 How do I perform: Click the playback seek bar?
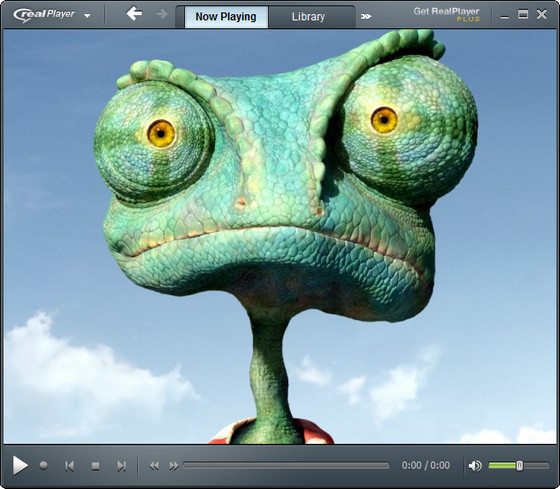point(286,465)
